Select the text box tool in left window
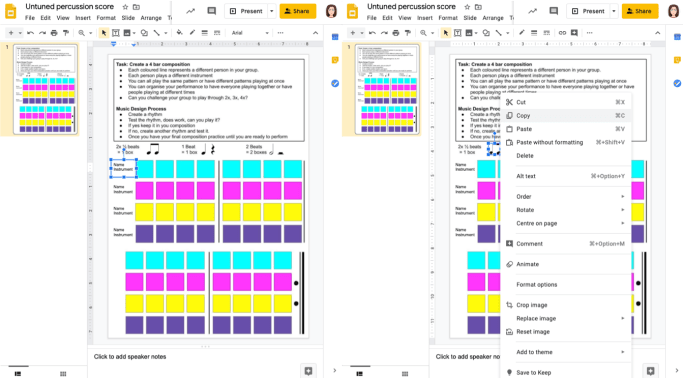The width and height of the screenshot is (683, 378). pyautogui.click(x=115, y=33)
